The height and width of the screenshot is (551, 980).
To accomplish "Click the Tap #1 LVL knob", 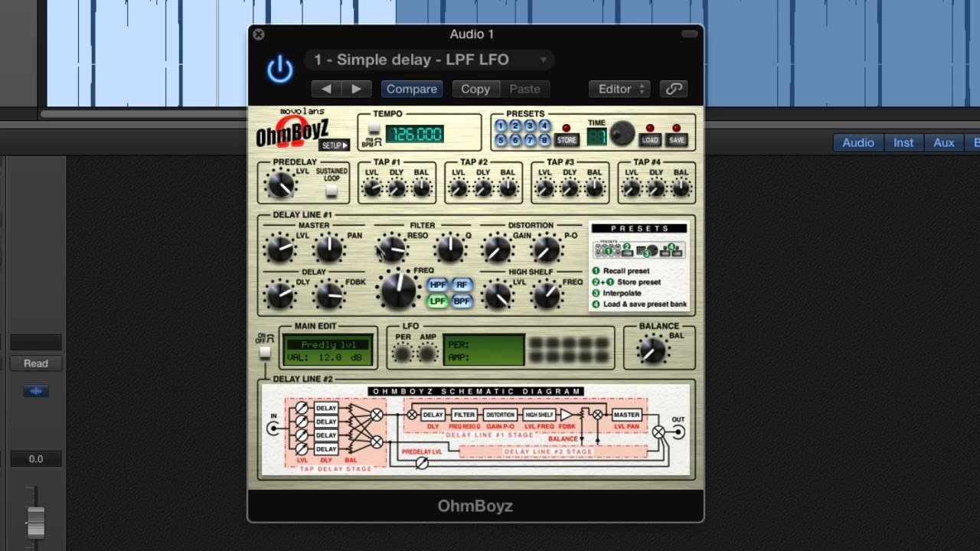I will (x=372, y=187).
